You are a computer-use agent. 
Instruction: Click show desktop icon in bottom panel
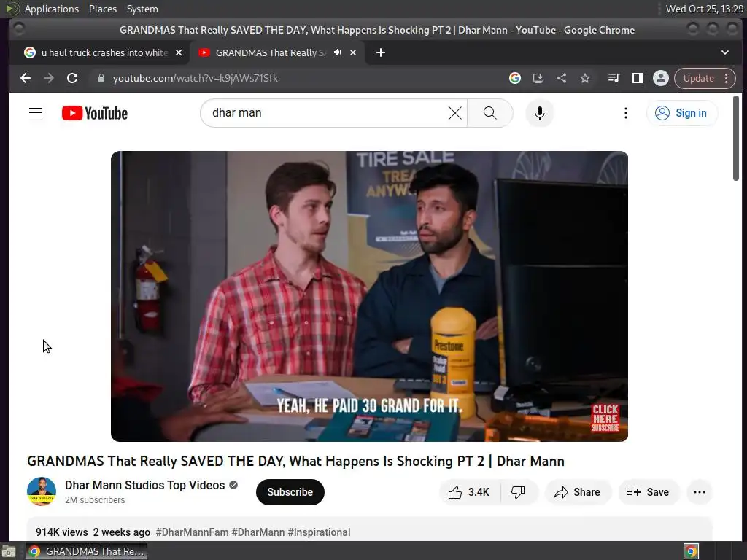point(9,551)
